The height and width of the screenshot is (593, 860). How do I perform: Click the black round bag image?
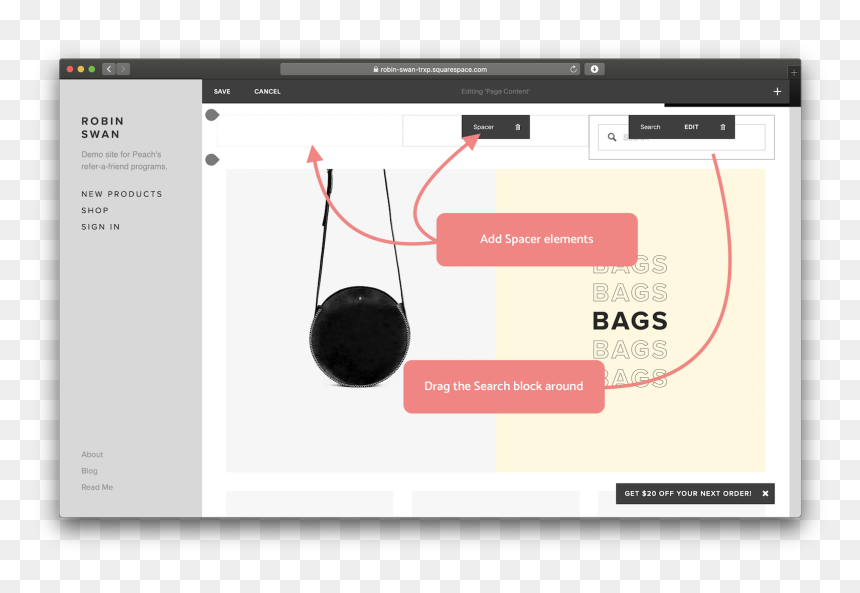(x=359, y=336)
